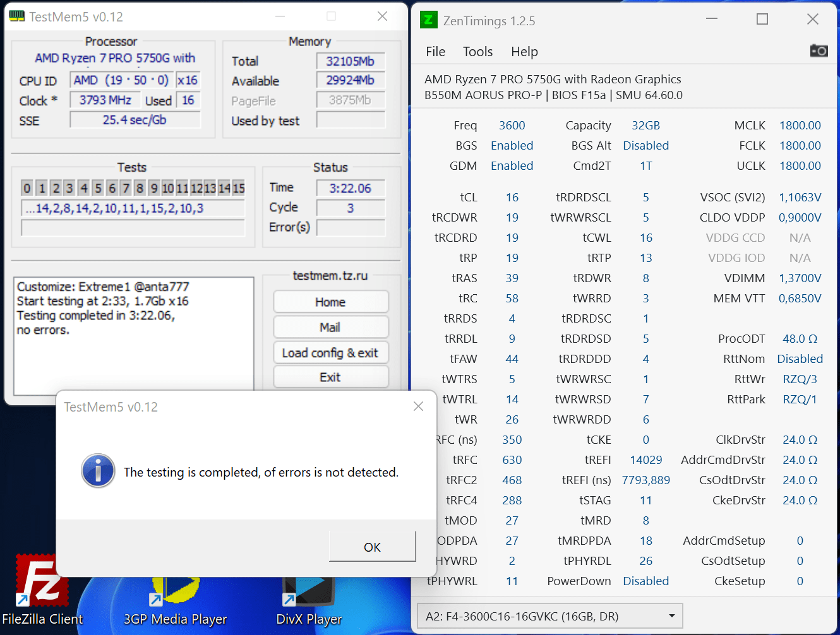840x635 pixels.
Task: Open testmem.tz.ru site label
Action: pyautogui.click(x=330, y=276)
